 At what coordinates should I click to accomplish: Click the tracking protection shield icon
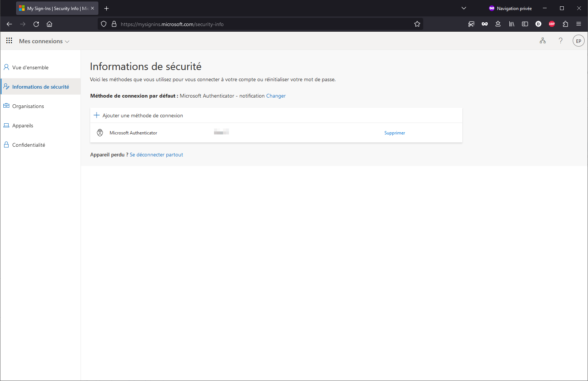point(104,24)
